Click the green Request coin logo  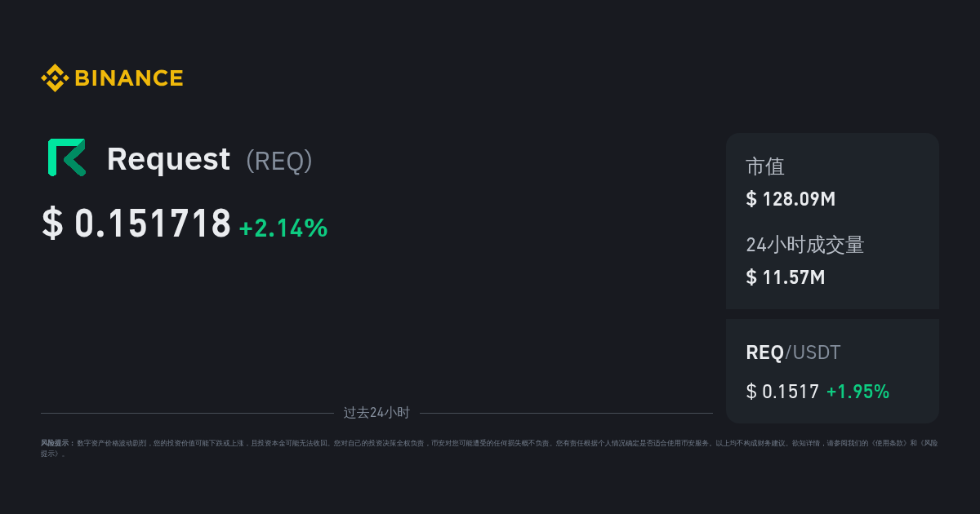click(66, 157)
